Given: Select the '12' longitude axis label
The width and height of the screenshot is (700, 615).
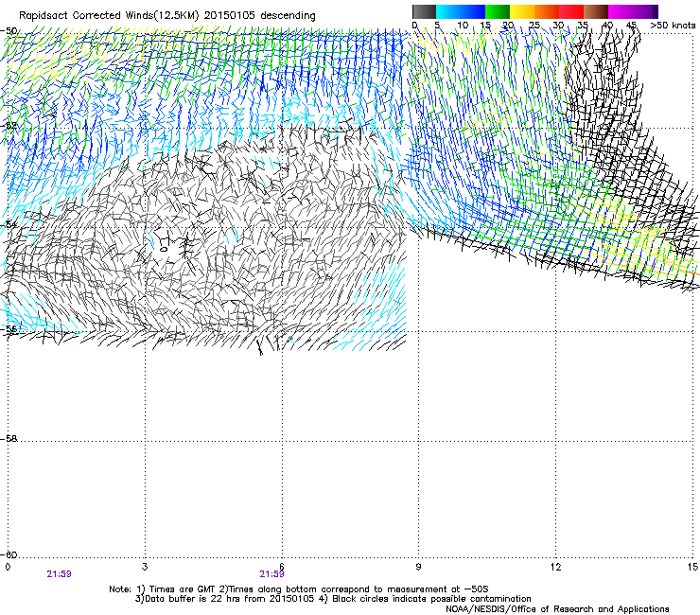Looking at the screenshot, I should 555,567.
